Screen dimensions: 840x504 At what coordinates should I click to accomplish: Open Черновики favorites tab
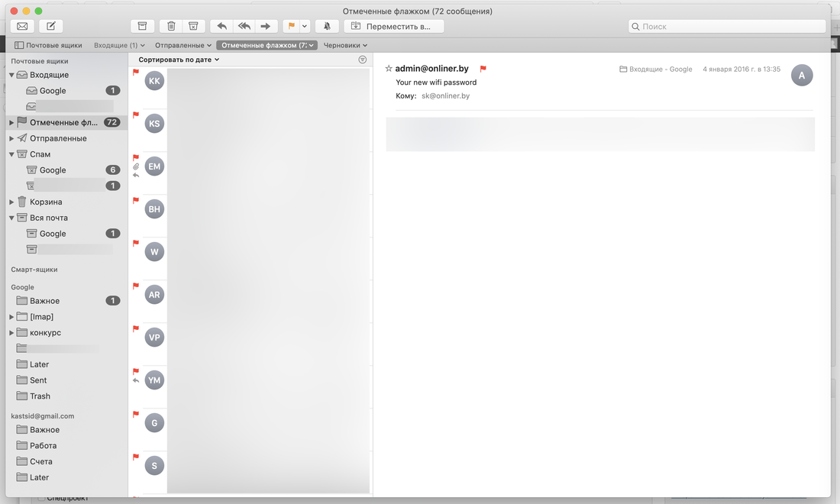click(x=345, y=45)
